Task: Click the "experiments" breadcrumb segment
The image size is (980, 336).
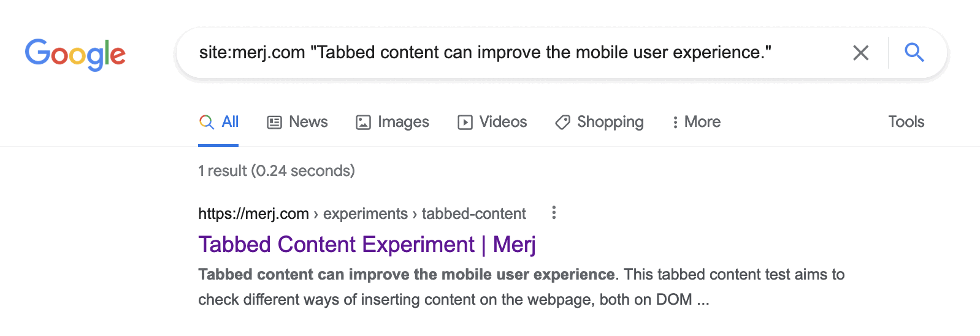Action: click(x=365, y=214)
